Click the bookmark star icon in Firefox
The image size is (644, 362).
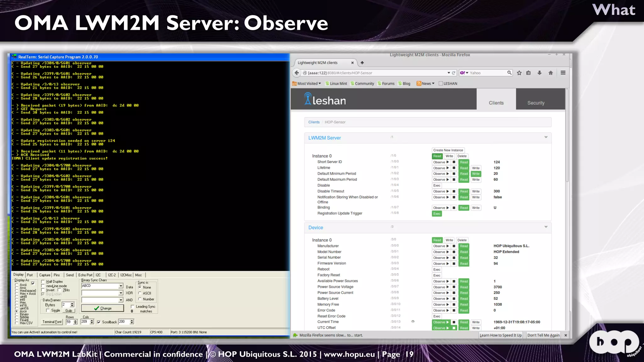(x=519, y=73)
